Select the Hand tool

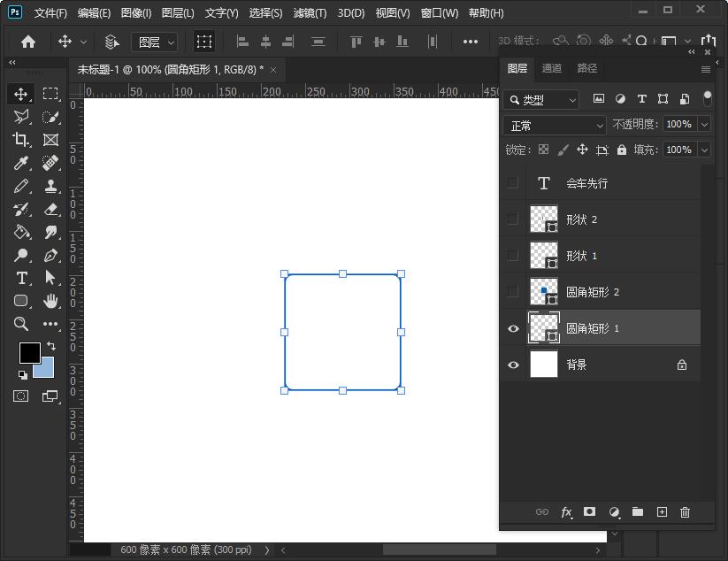tap(51, 301)
